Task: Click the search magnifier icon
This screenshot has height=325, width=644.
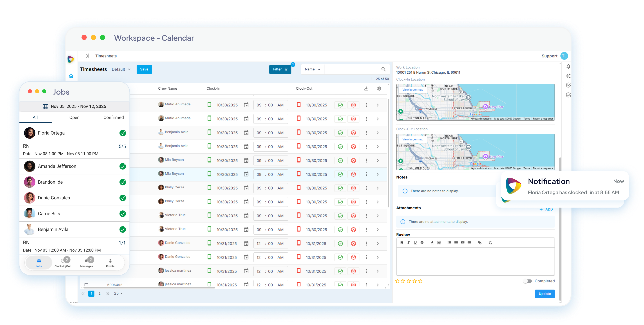Action: (383, 69)
